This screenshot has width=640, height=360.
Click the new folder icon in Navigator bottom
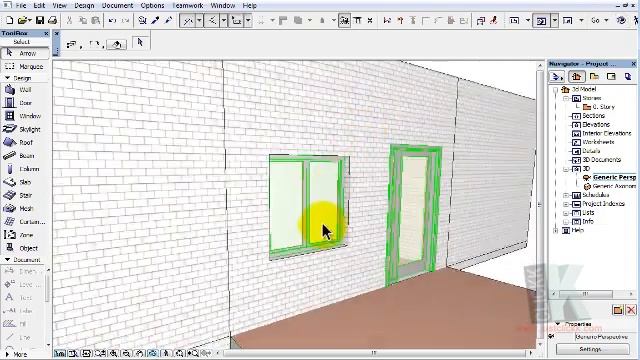coord(618,310)
